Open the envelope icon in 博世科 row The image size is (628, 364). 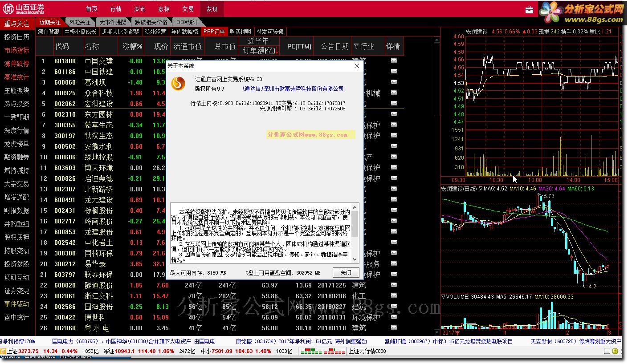point(394,317)
